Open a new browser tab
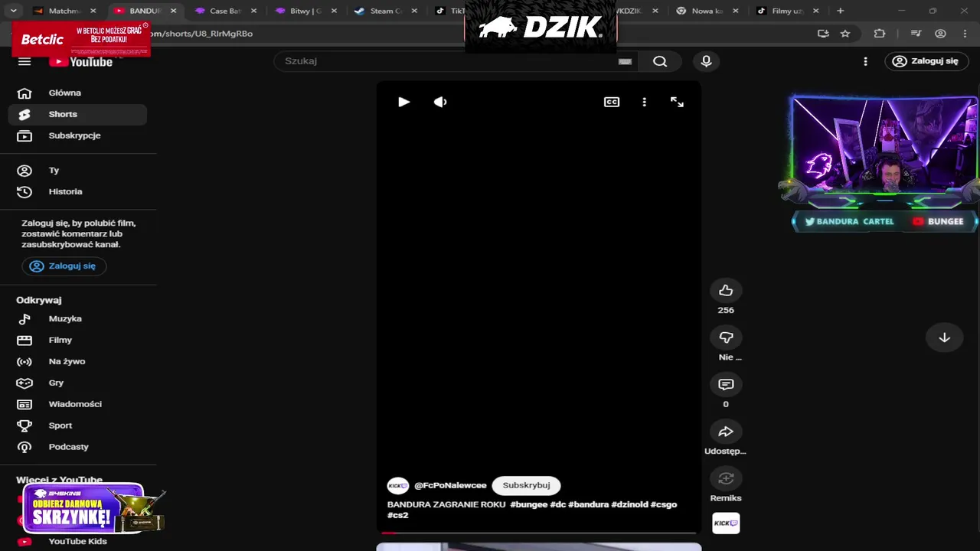 840,11
